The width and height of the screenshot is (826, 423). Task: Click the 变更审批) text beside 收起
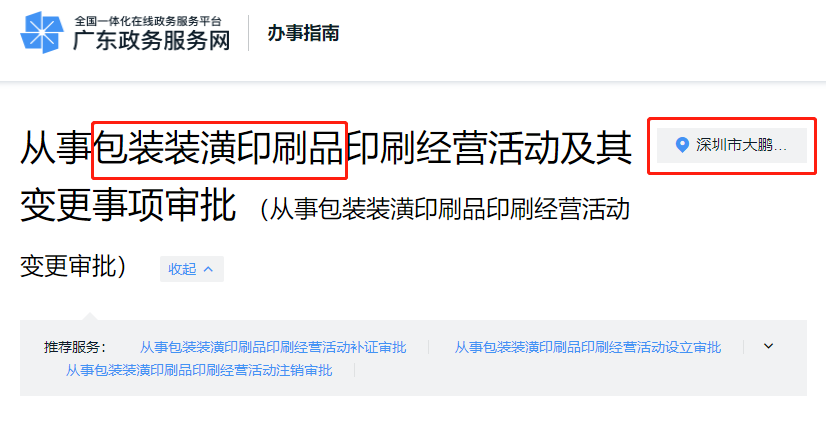[x=73, y=266]
